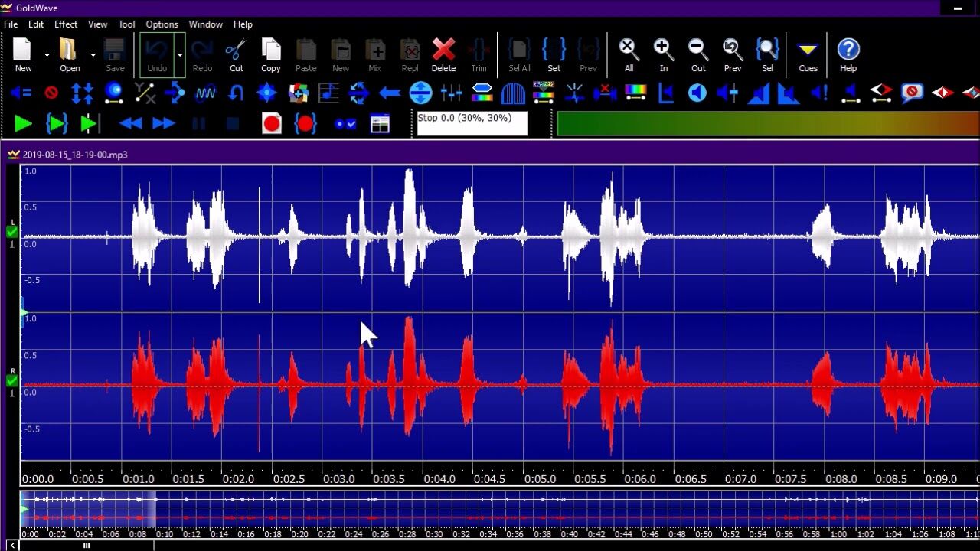
Task: Open the Options menu
Action: tap(162, 24)
